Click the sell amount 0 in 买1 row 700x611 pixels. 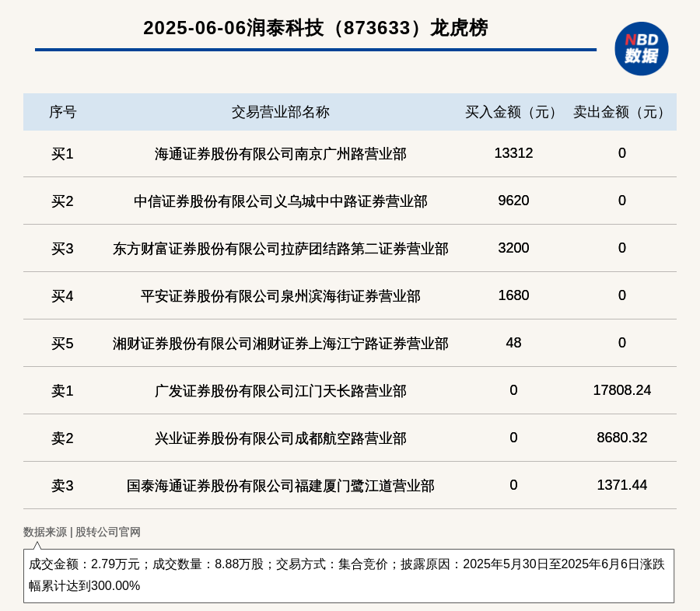pos(622,153)
